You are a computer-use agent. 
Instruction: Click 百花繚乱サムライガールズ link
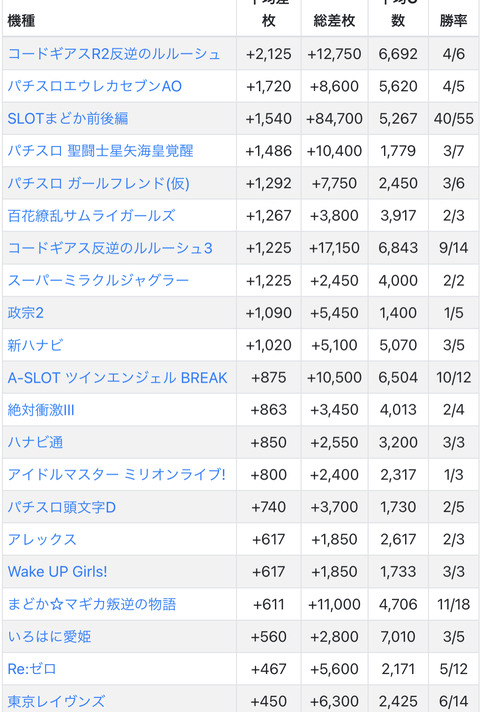tap(91, 216)
